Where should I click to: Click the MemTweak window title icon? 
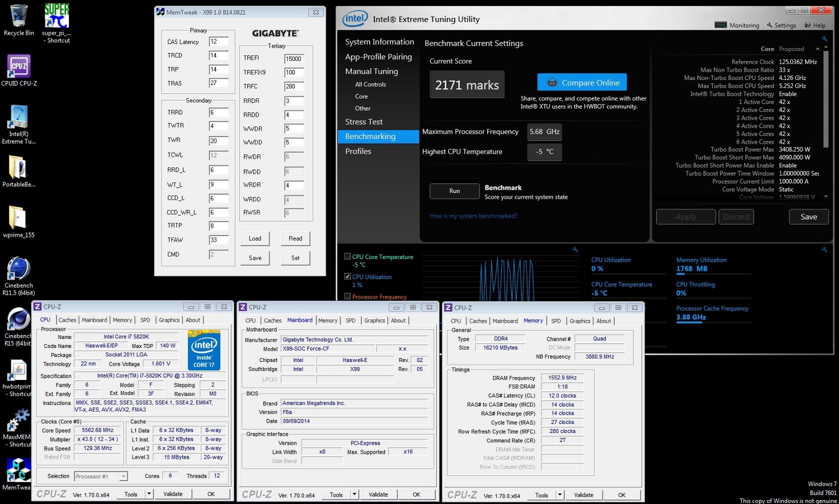pyautogui.click(x=161, y=12)
